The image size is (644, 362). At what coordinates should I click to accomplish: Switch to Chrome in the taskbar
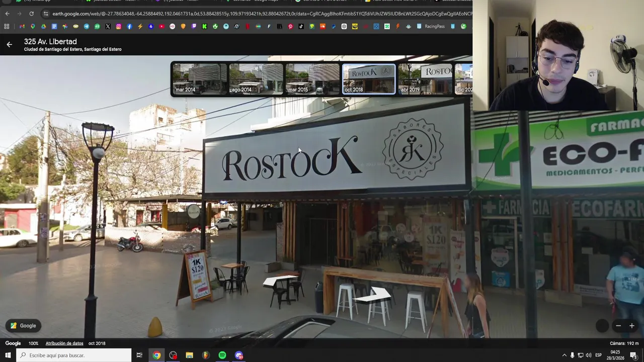click(x=156, y=355)
